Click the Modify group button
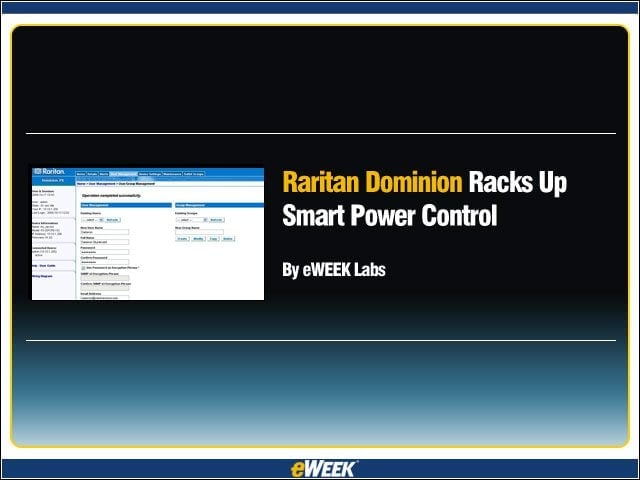 click(x=198, y=239)
